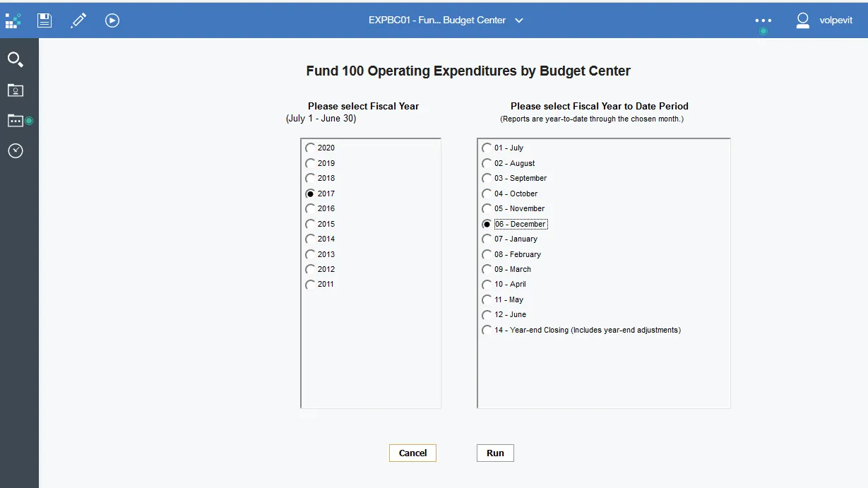Click the Save disk icon

pyautogui.click(x=44, y=20)
